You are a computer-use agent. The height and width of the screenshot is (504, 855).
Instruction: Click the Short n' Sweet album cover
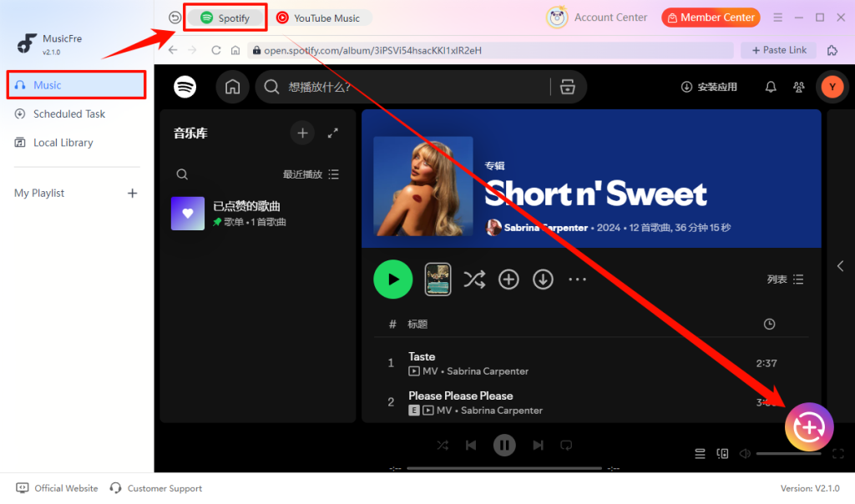coord(423,186)
